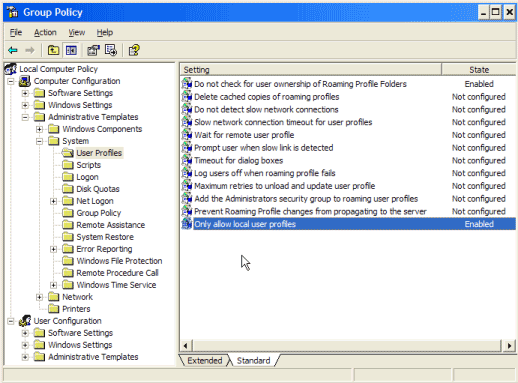This screenshot has height=383, width=518.
Task: Select the Disk Quotas folder
Action: tap(98, 189)
